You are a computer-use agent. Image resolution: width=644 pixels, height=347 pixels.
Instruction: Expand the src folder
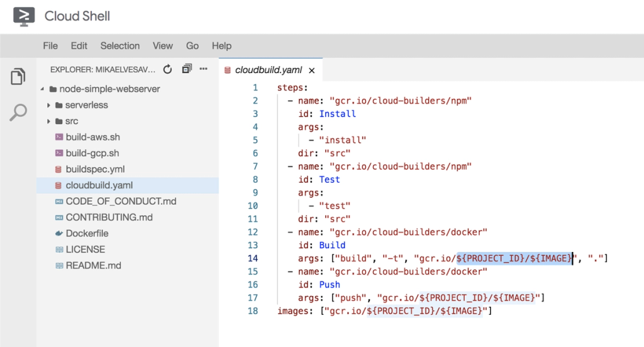click(48, 122)
